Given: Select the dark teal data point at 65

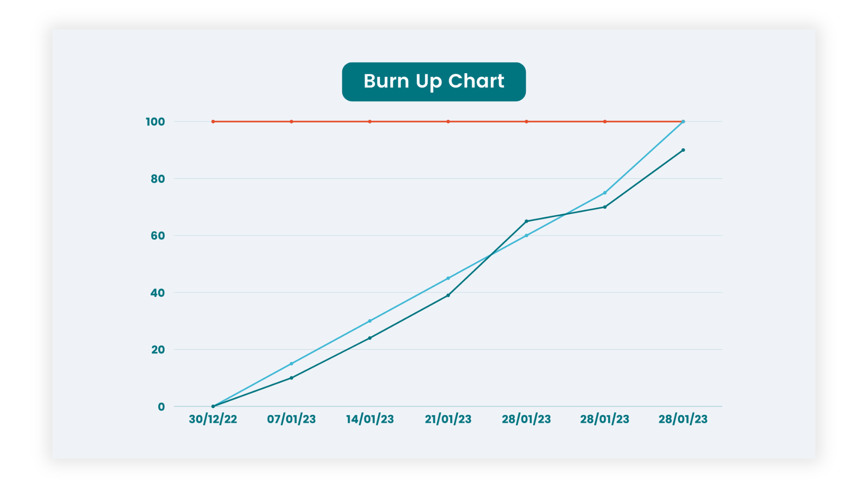Looking at the screenshot, I should [526, 221].
